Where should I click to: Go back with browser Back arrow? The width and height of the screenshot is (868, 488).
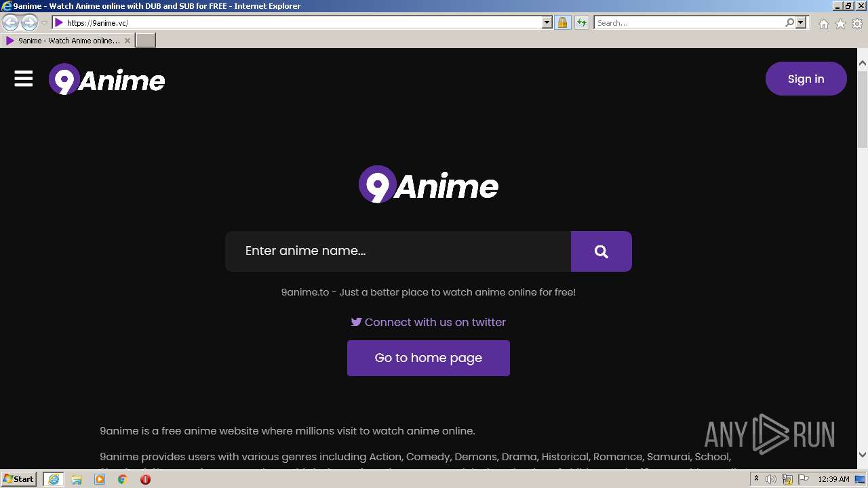coord(11,22)
